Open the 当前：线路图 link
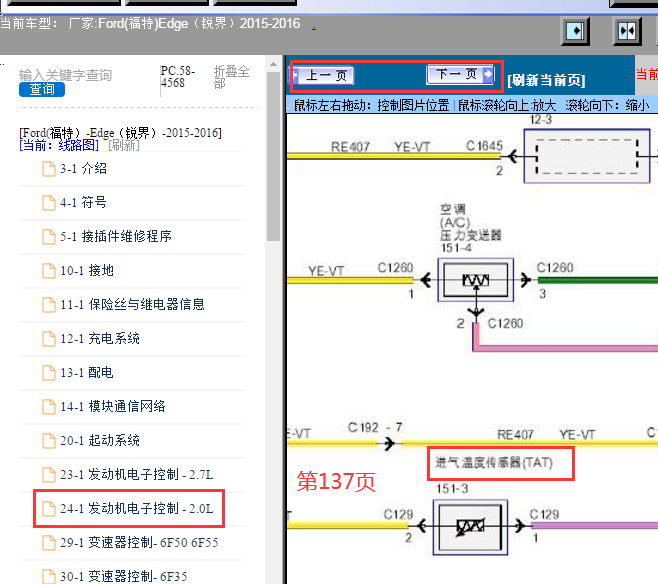Screen dimensions: 658x584 click(59, 146)
